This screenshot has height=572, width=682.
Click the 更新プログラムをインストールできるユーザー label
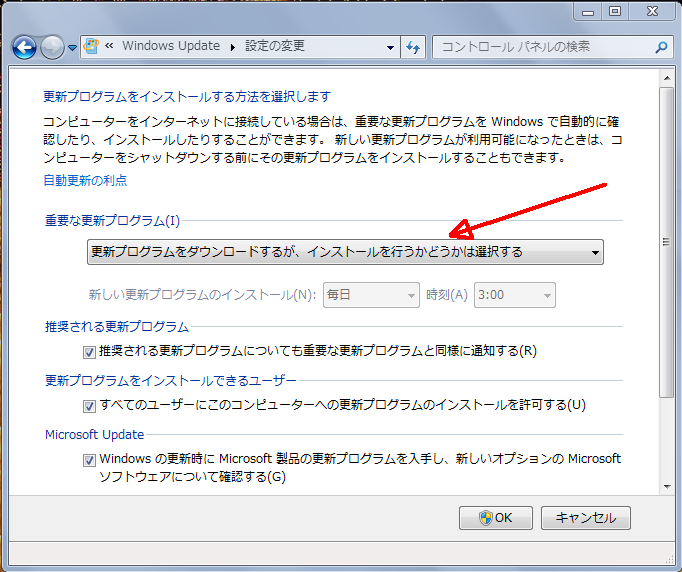click(x=170, y=381)
